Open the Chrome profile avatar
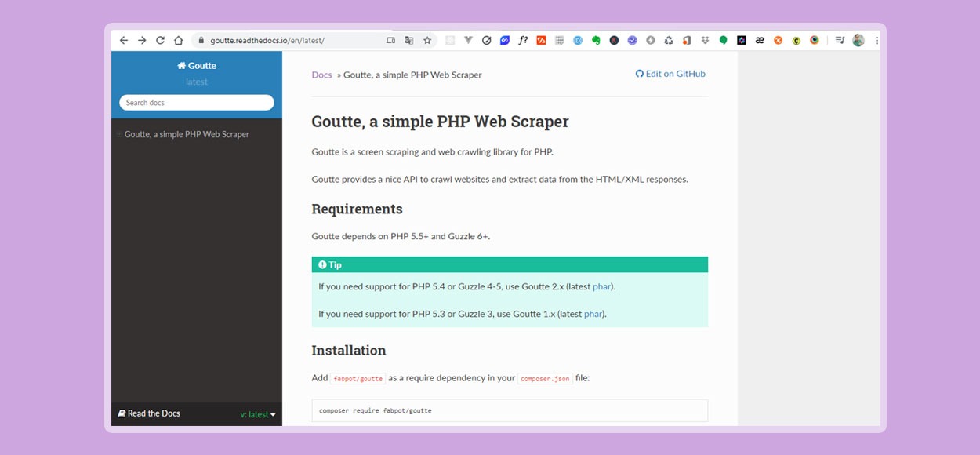Viewport: 980px width, 455px height. [858, 40]
